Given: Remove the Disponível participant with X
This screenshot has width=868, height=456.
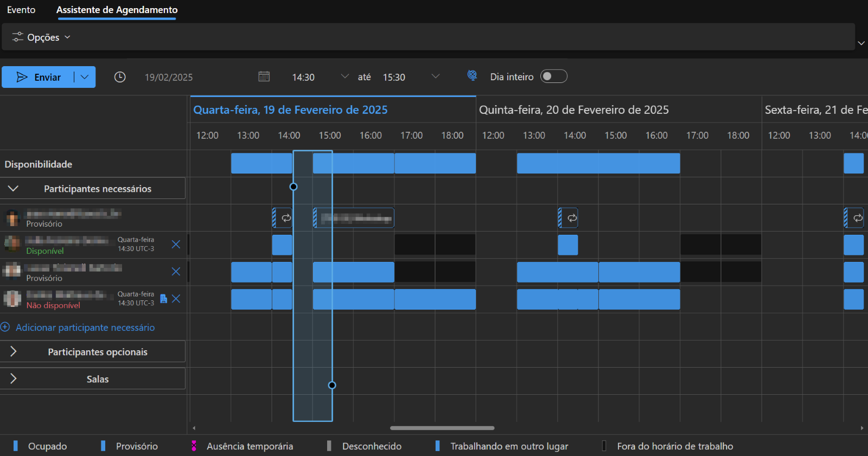Looking at the screenshot, I should pyautogui.click(x=176, y=245).
